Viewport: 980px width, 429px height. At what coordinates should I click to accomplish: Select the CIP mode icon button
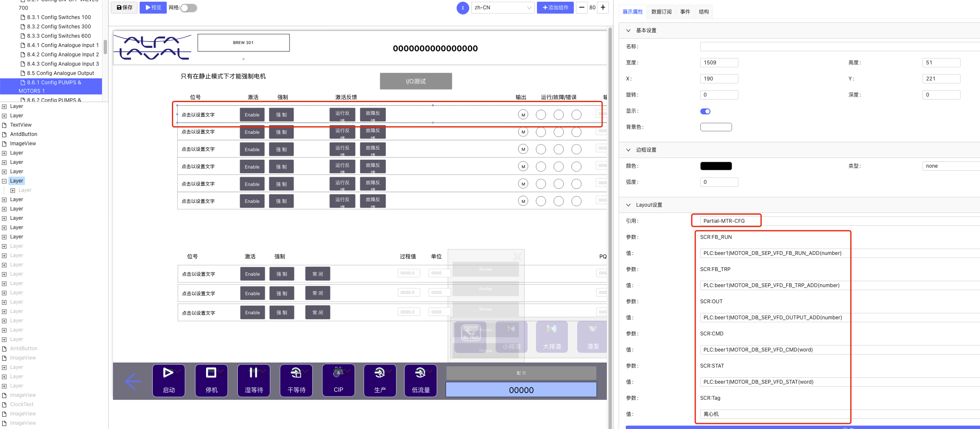tap(338, 380)
